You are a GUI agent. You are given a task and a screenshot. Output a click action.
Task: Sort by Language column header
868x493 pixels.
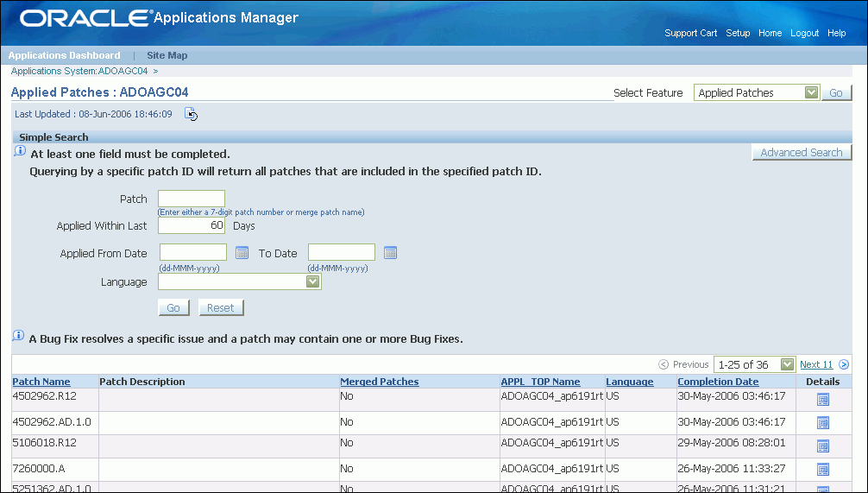(x=629, y=382)
